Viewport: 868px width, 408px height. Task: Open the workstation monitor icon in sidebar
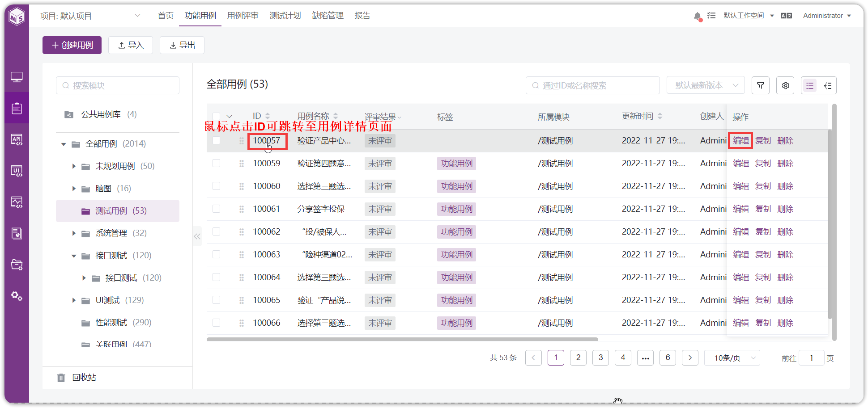(x=17, y=77)
